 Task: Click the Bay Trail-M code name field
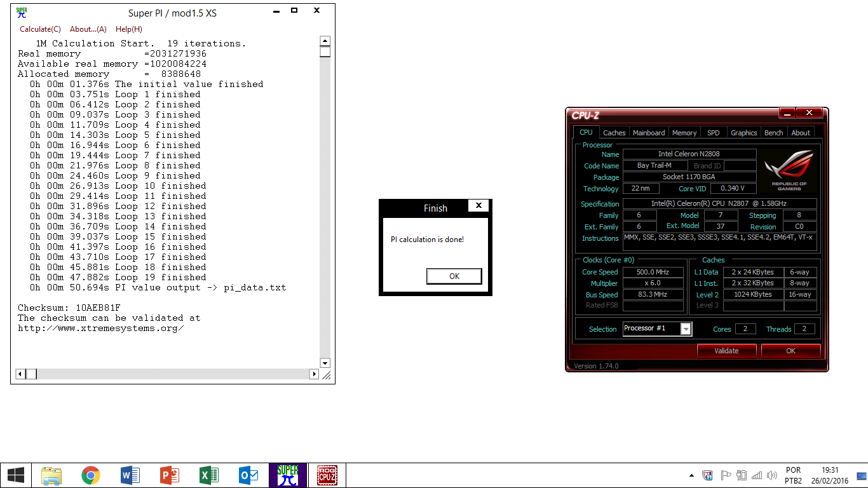654,165
